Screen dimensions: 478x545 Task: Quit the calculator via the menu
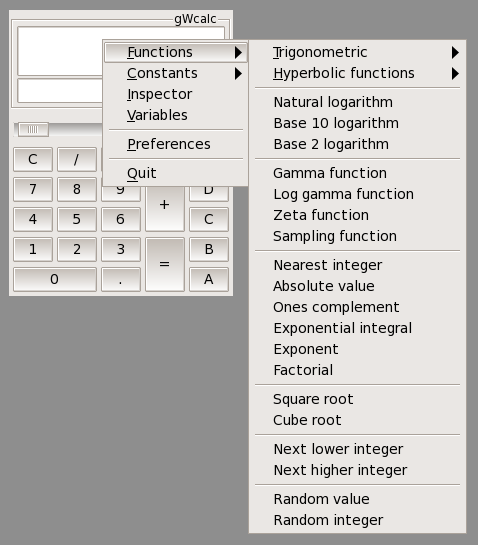[x=176, y=173]
